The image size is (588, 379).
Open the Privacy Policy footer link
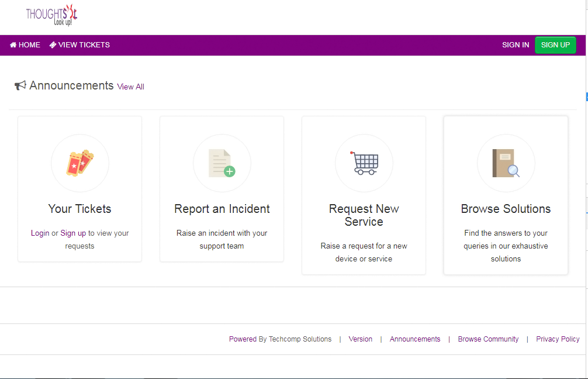558,339
